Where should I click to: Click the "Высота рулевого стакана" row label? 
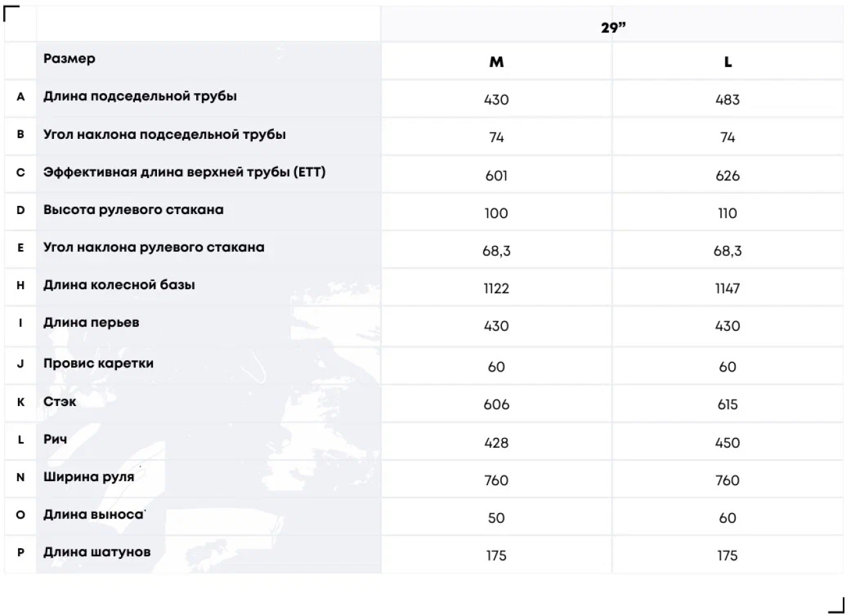pos(134,210)
